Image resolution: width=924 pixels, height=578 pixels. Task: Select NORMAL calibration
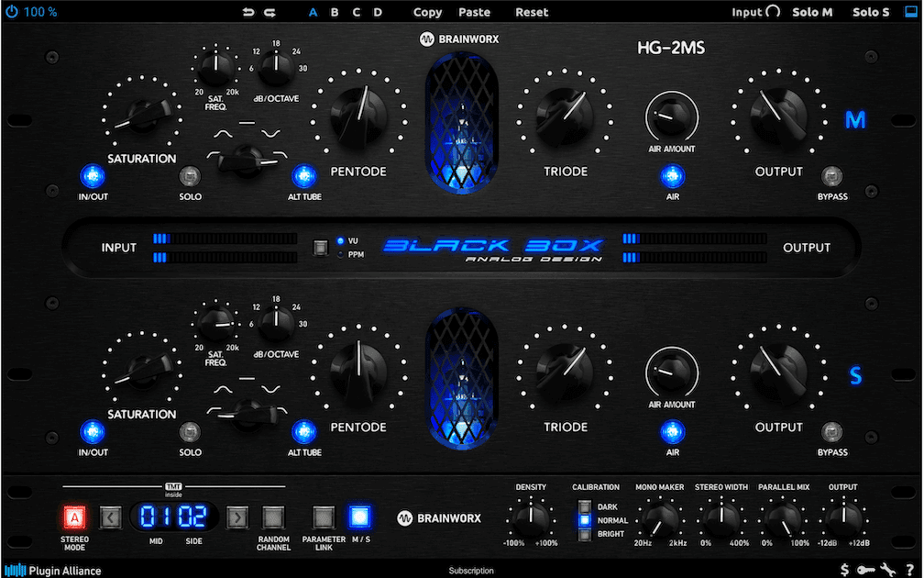[585, 520]
